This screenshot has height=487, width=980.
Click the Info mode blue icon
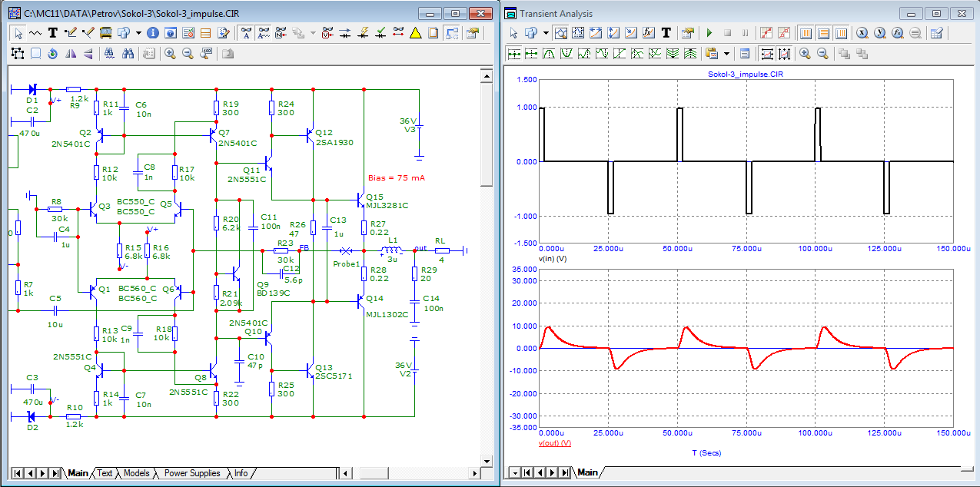point(152,33)
